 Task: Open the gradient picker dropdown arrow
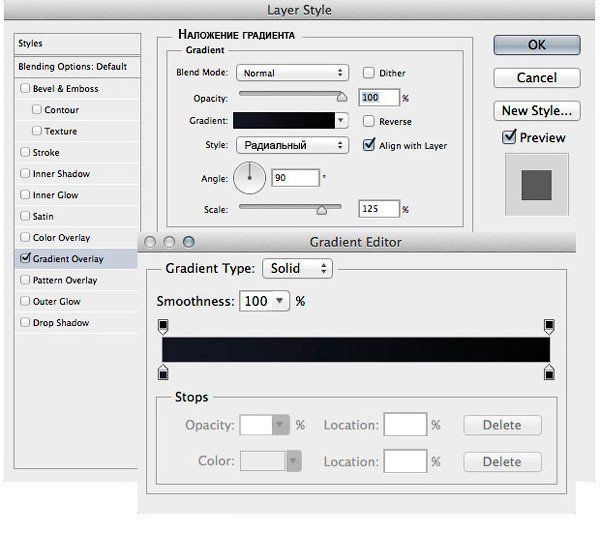(x=342, y=121)
